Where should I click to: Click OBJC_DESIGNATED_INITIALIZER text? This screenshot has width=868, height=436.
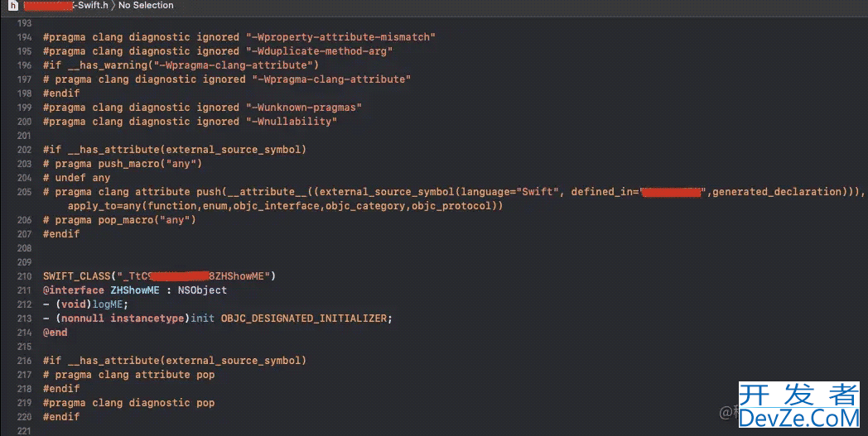coord(303,319)
